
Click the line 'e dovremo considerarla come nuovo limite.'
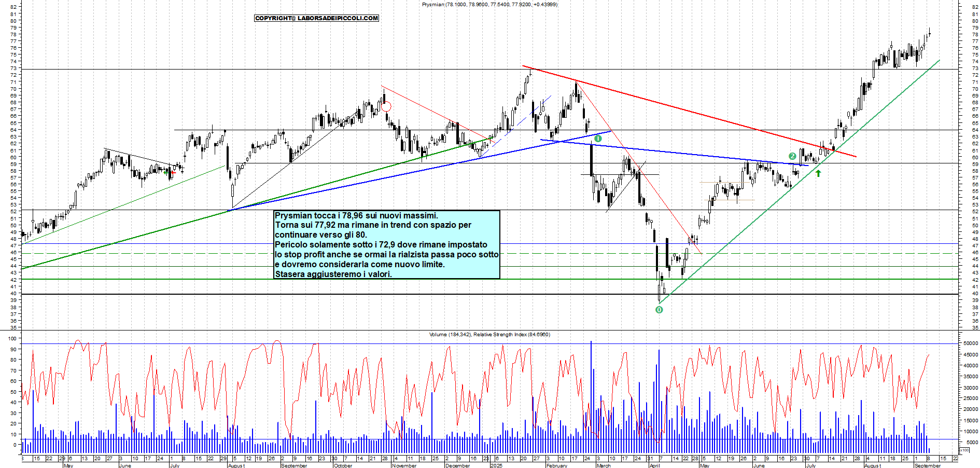pos(360,265)
